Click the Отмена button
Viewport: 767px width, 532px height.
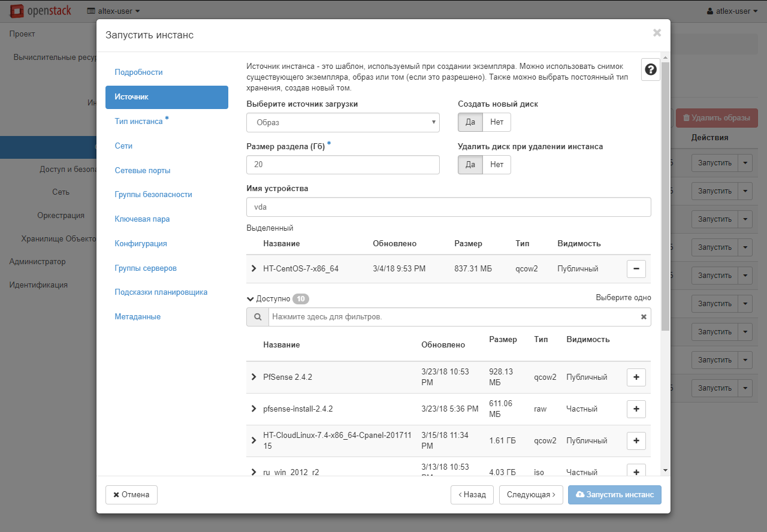pyautogui.click(x=131, y=495)
